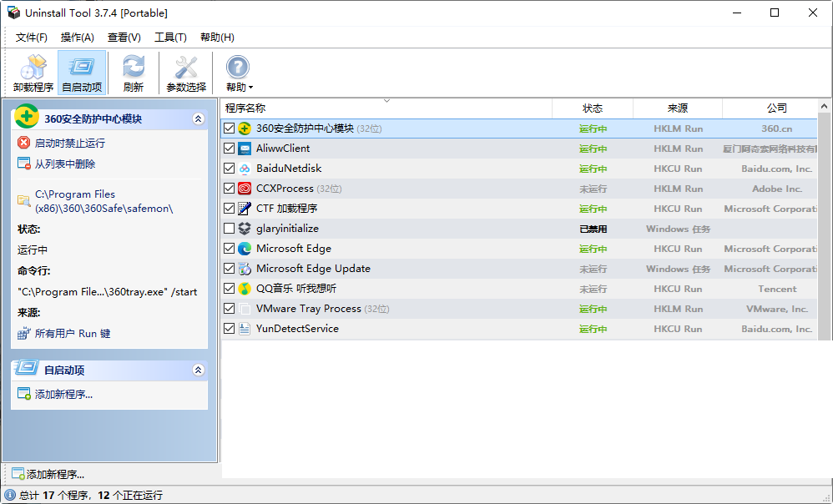
Task: Click the 未运行 status of QQ音乐
Action: point(593,289)
